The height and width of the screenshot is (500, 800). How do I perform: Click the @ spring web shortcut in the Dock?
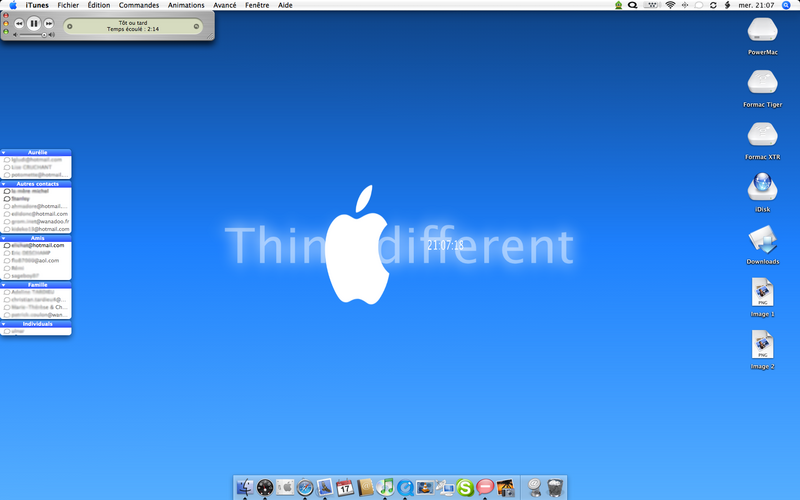(x=534, y=487)
